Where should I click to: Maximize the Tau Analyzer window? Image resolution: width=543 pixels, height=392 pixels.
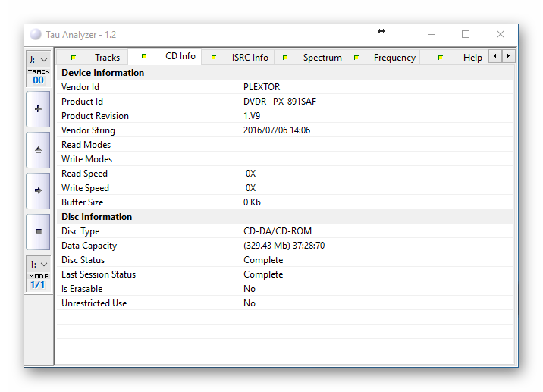[466, 35]
